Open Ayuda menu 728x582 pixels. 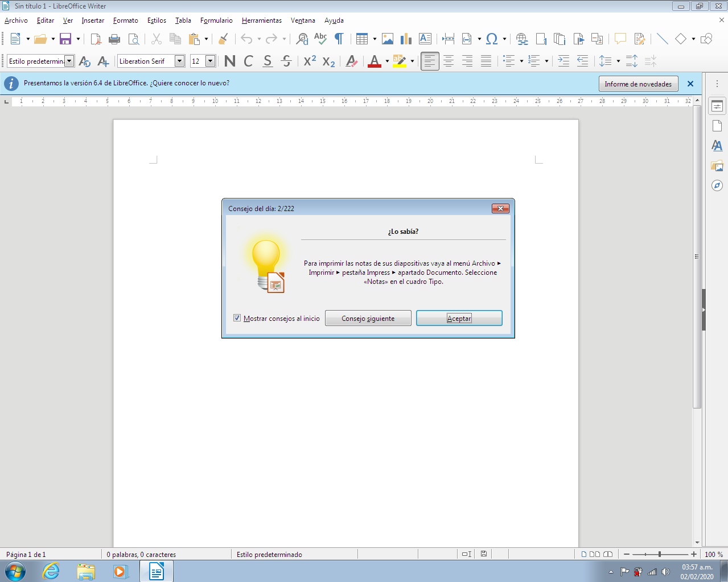coord(334,20)
